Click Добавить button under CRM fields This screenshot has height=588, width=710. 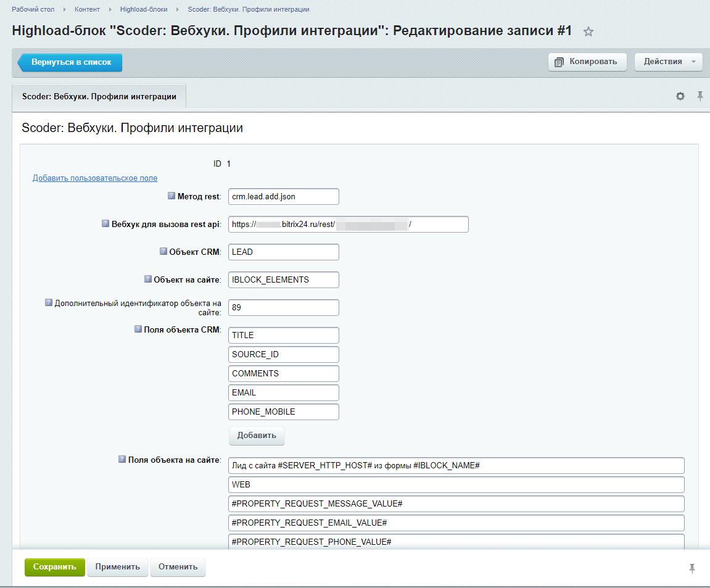257,436
